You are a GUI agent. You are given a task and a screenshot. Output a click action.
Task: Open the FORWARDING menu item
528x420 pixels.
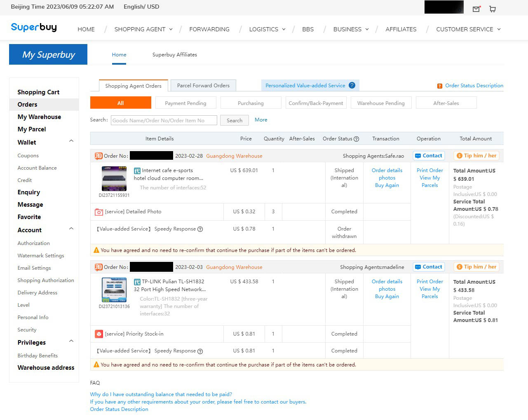coord(209,29)
